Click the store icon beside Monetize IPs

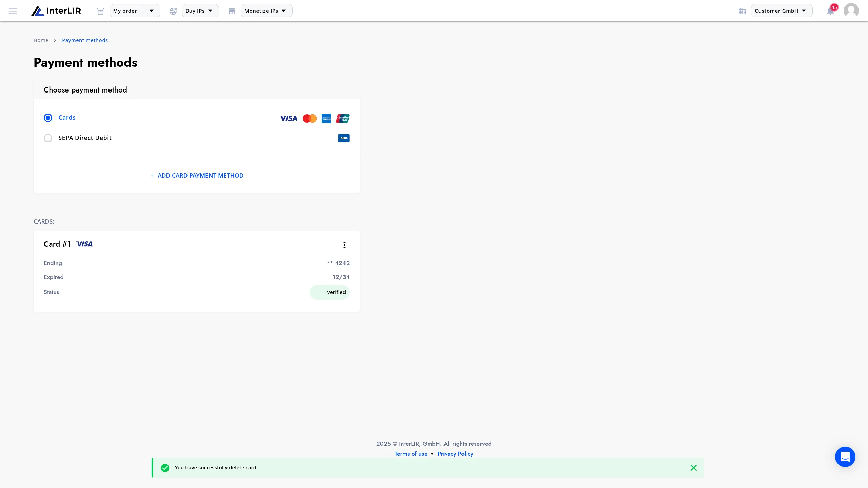click(x=232, y=11)
